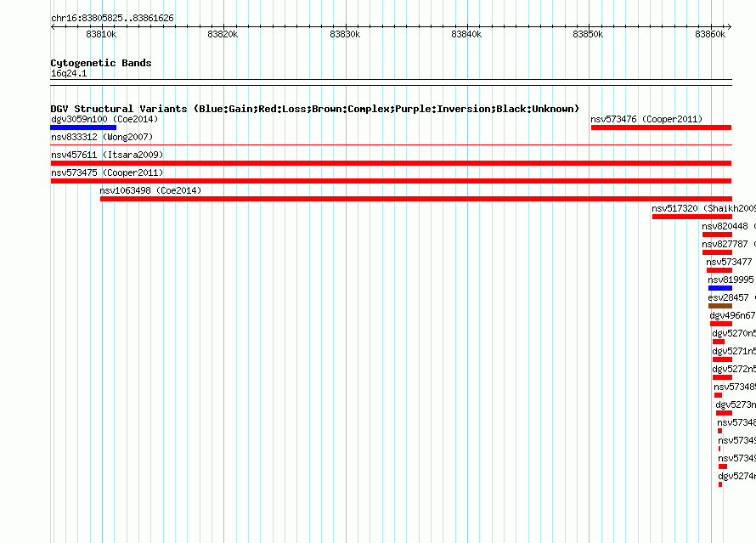
Task: Click the 83810k ruler mark
Action: (x=101, y=34)
